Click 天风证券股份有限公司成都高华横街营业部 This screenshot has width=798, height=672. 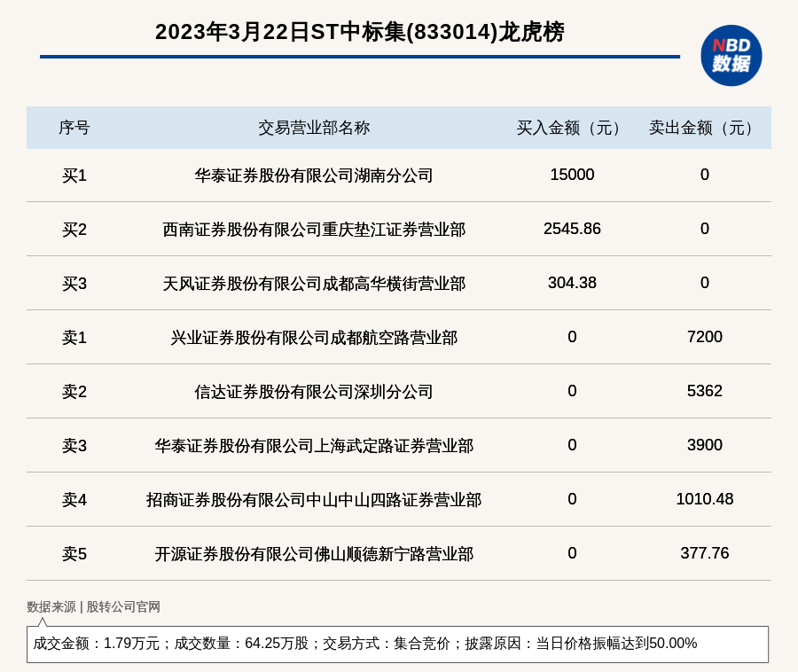[314, 284]
